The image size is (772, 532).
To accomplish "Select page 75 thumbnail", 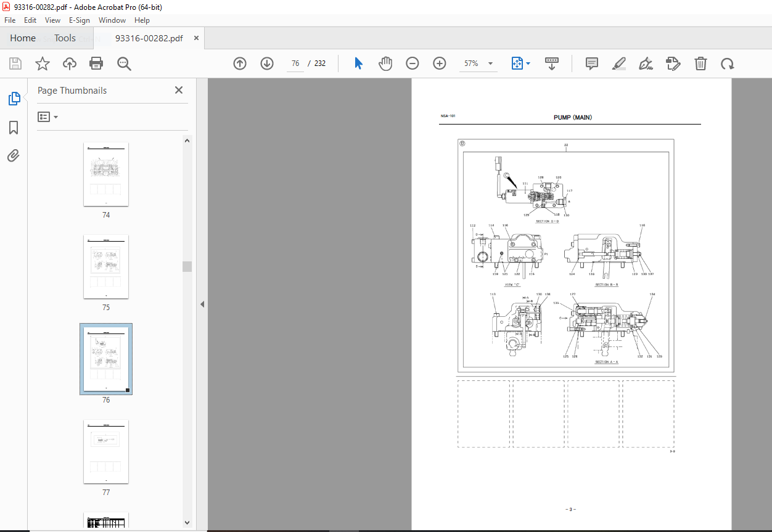I will [106, 267].
